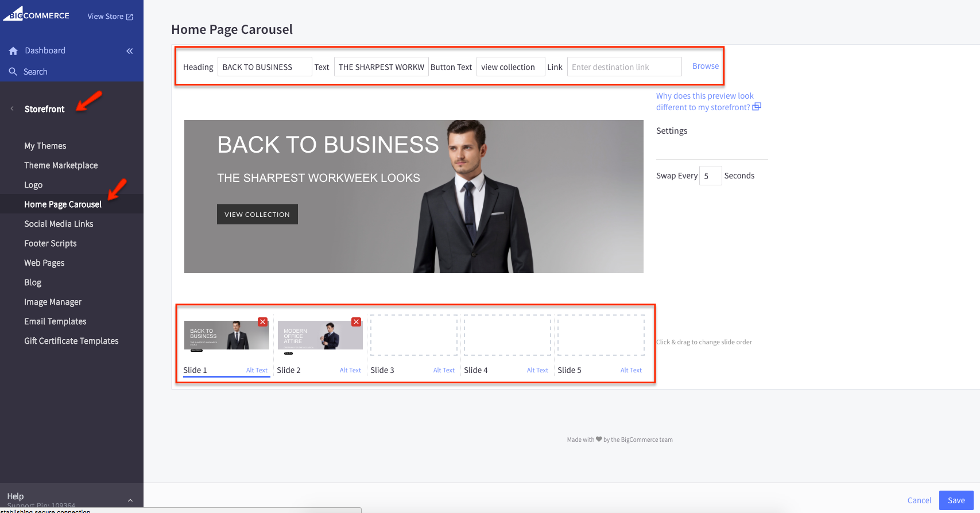Remove Slide 1 with the red X
This screenshot has width=980, height=513.
[262, 322]
